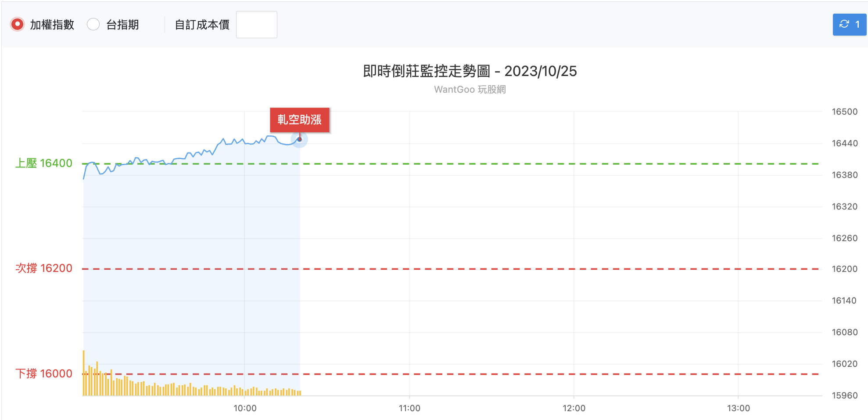Click the 16500 price axis label
The height and width of the screenshot is (420, 868).
tap(845, 112)
